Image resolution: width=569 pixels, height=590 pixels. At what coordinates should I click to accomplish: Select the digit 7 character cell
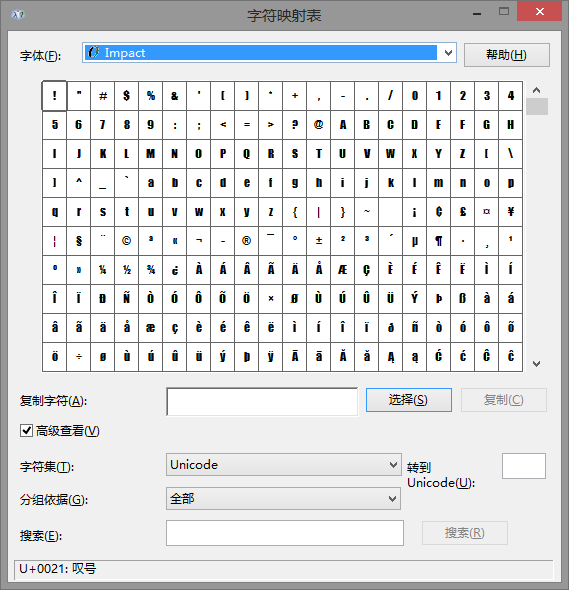pos(103,125)
